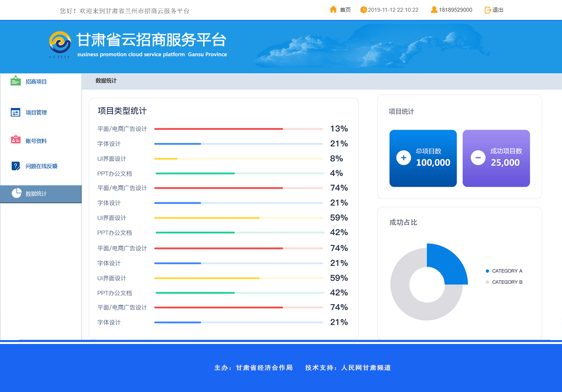The image size is (562, 392).
Task: Toggle the CATEGORY A legend item
Action: 504,271
